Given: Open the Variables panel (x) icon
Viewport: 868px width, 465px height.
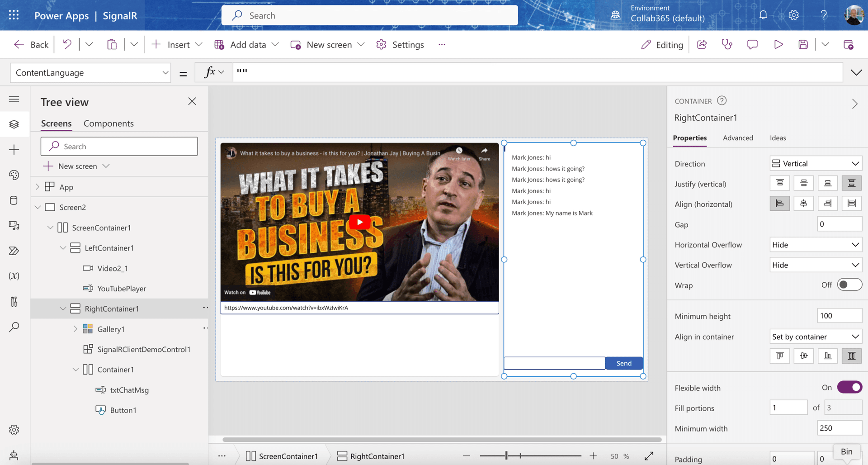Looking at the screenshot, I should (x=14, y=276).
